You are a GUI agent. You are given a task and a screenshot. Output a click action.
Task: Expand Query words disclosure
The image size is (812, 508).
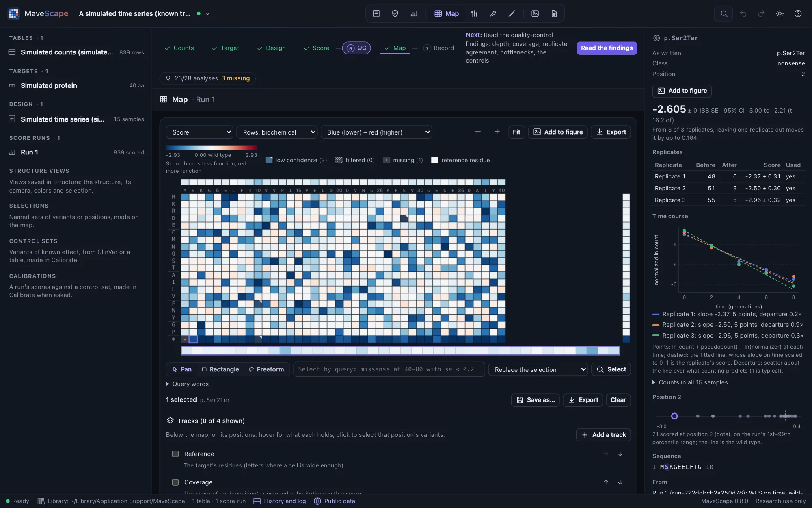(188, 384)
